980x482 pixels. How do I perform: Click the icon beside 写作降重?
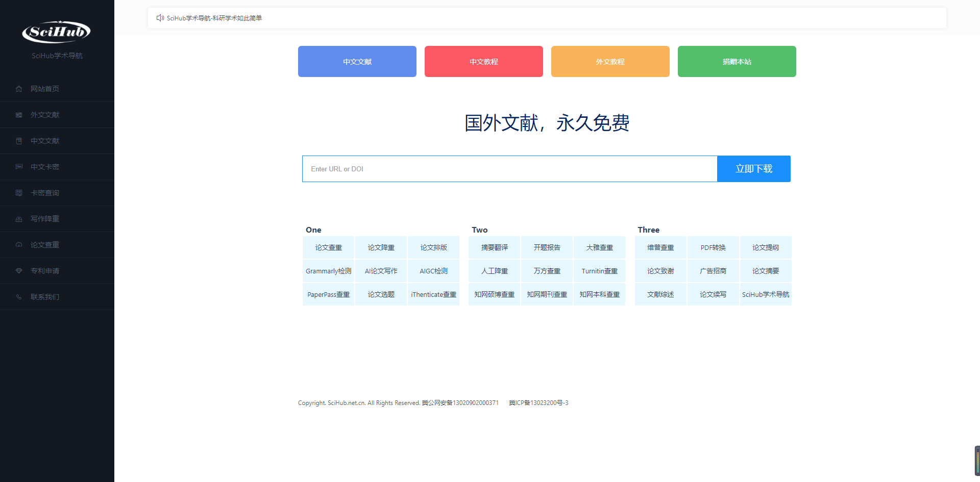[19, 219]
